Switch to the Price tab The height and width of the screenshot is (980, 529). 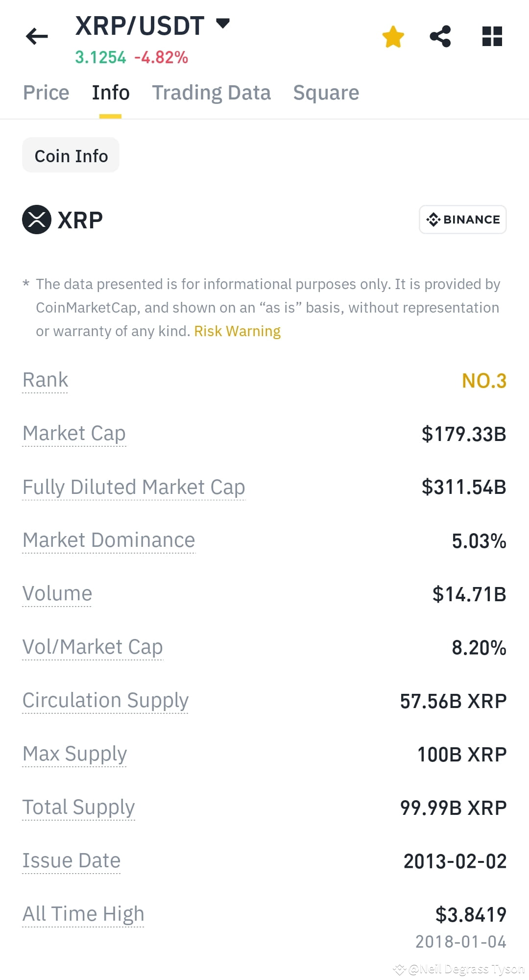[x=46, y=93]
